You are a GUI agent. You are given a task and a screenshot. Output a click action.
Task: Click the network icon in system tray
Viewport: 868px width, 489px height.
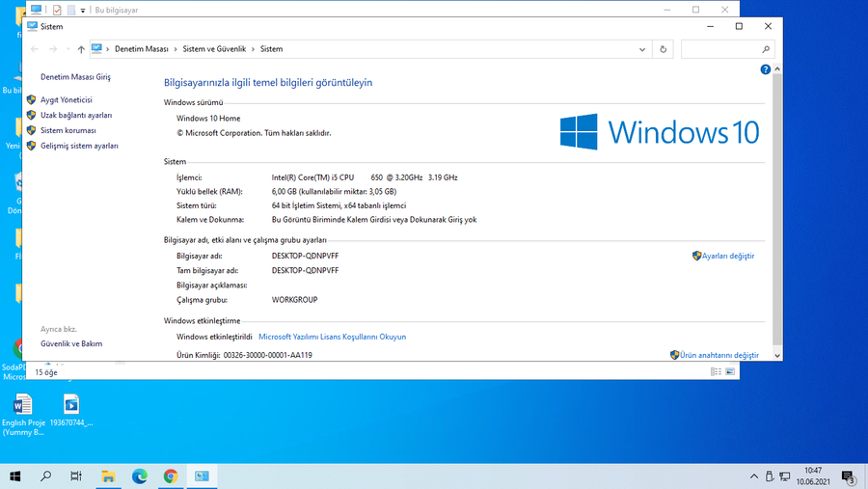tap(784, 476)
